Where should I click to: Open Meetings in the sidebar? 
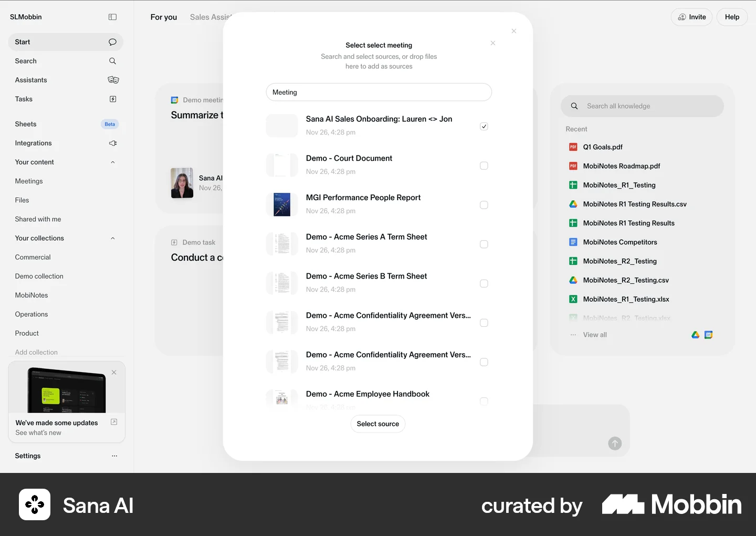29,181
